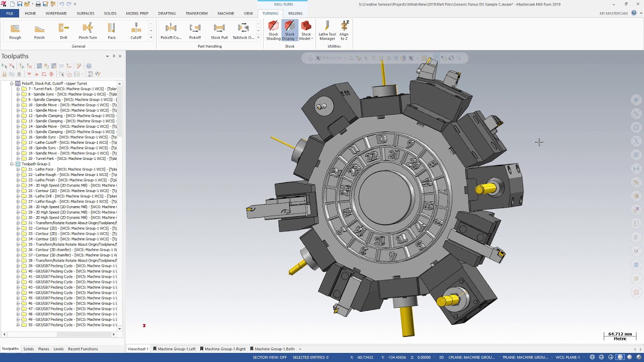Image resolution: width=644 pixels, height=362 pixels.
Task: Expand operation 21 - Lathe Face
Action: pyautogui.click(x=18, y=169)
